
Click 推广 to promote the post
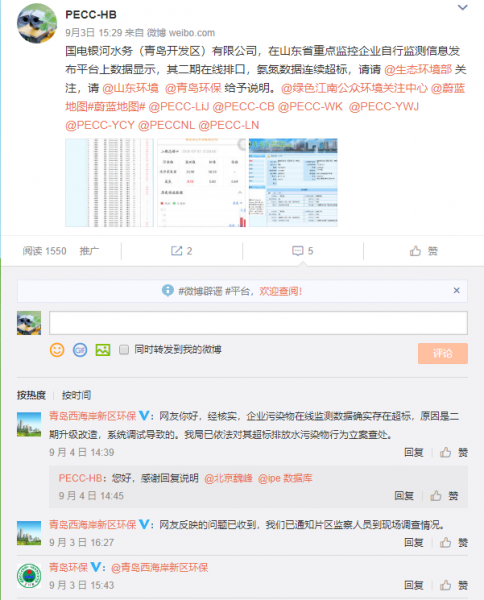click(89, 251)
